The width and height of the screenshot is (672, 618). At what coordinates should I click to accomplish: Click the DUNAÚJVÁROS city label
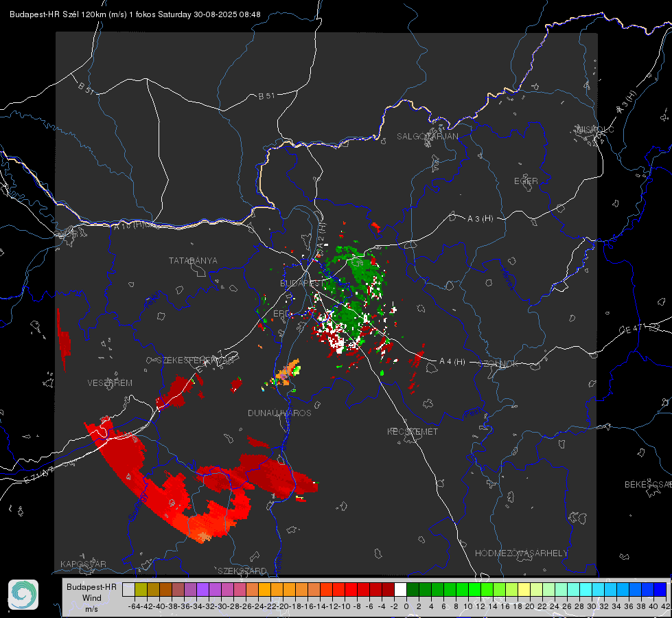[x=279, y=413]
